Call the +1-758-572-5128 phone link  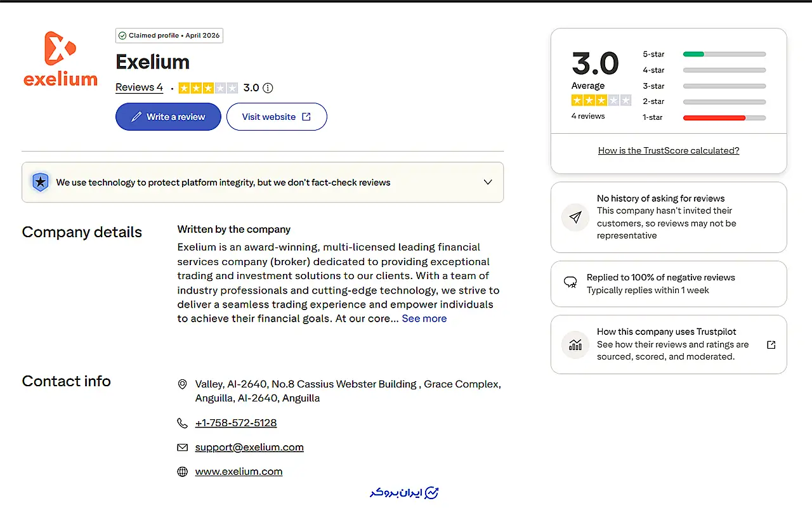[x=236, y=423]
